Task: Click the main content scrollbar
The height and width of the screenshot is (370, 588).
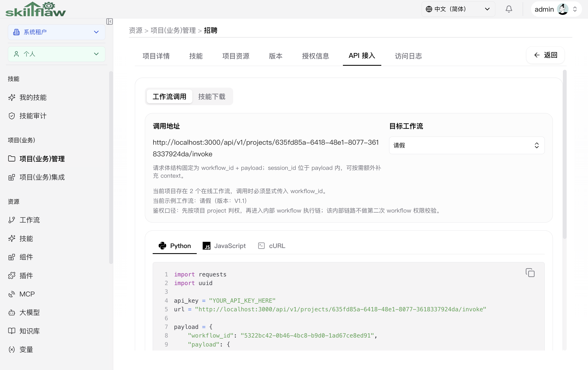Action: pyautogui.click(x=564, y=154)
